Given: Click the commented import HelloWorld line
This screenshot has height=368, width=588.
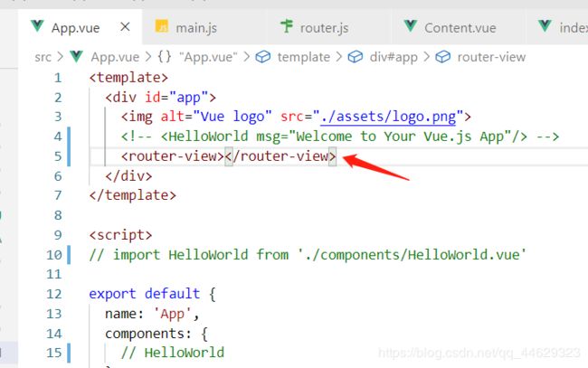Looking at the screenshot, I should pyautogui.click(x=308, y=255).
